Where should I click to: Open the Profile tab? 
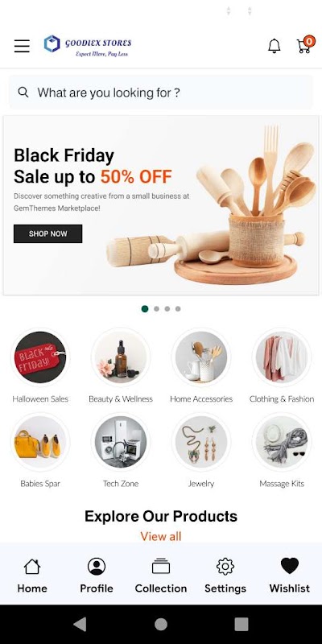point(97,576)
